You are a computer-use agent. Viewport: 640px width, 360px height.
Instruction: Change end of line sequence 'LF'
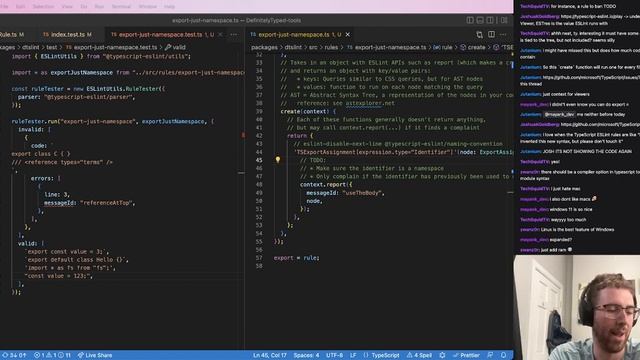pyautogui.click(x=353, y=355)
